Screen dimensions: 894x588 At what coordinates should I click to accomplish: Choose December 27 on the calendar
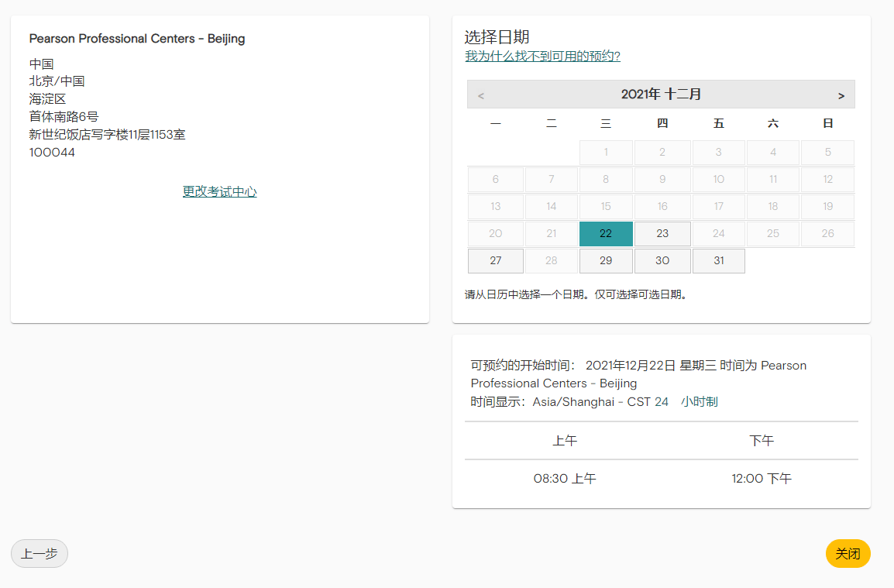[x=496, y=261]
